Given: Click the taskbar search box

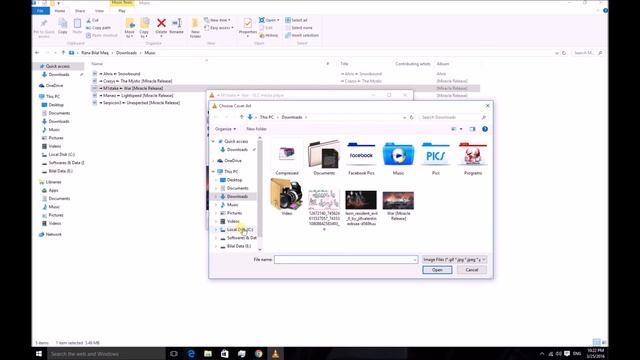Looking at the screenshot, I should (x=107, y=353).
